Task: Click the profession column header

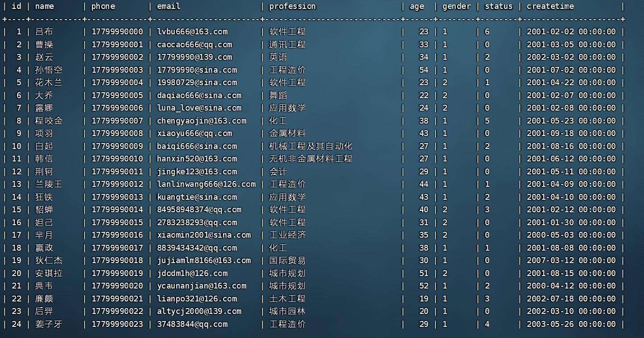Action: pos(292,6)
